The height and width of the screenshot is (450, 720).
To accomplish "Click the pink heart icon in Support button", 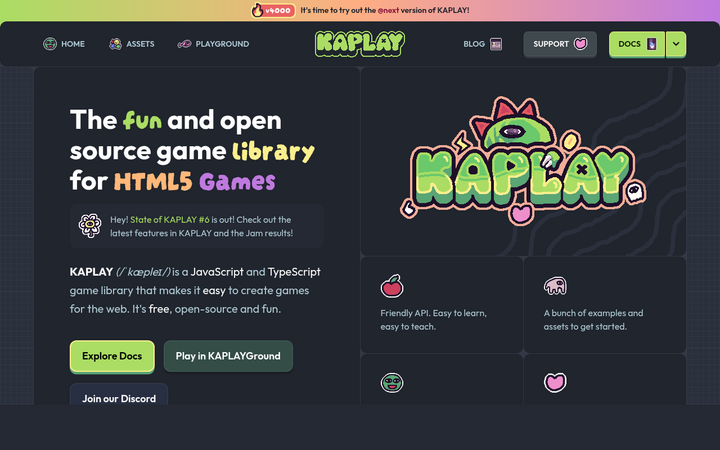I will pos(580,44).
